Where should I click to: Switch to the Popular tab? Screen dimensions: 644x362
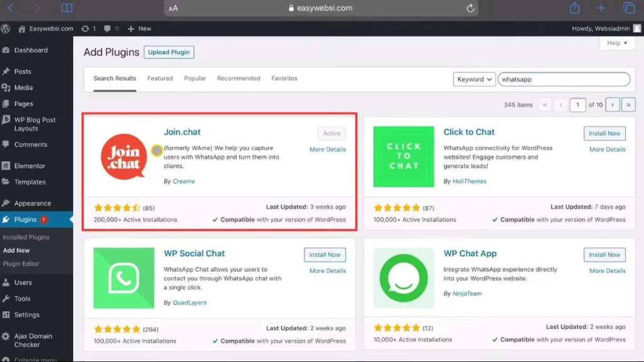click(x=194, y=78)
